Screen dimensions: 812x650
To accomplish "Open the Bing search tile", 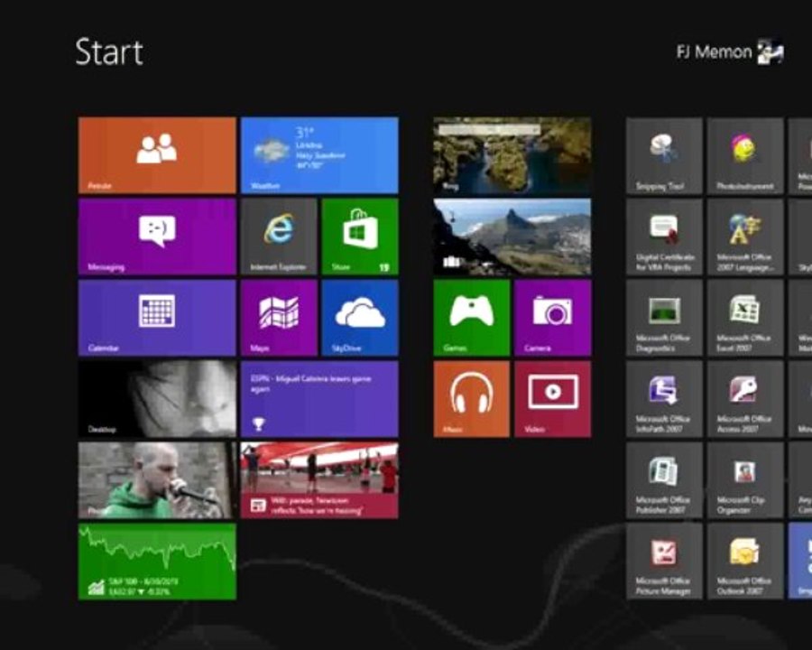I will point(512,155).
